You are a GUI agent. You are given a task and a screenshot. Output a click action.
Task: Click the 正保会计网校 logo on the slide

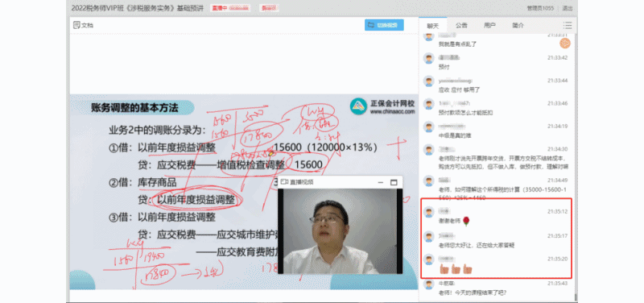[382, 106]
